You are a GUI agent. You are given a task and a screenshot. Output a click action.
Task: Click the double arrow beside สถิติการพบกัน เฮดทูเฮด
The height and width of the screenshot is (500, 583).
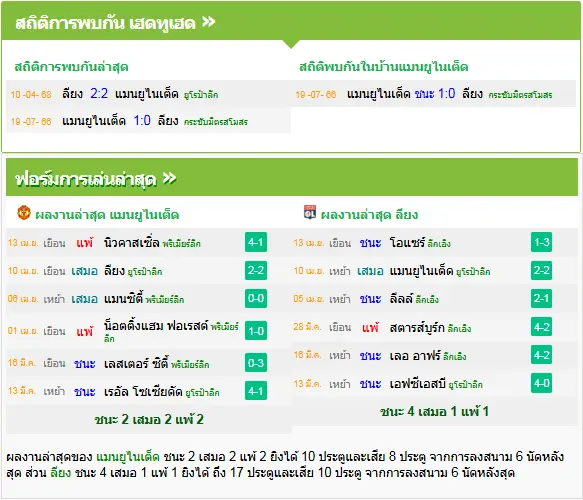click(209, 22)
